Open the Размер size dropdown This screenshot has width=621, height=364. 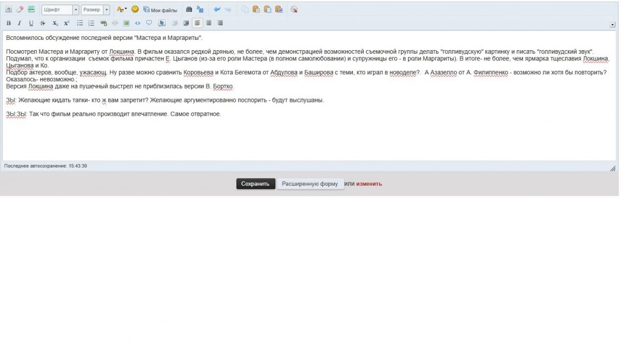pos(96,10)
